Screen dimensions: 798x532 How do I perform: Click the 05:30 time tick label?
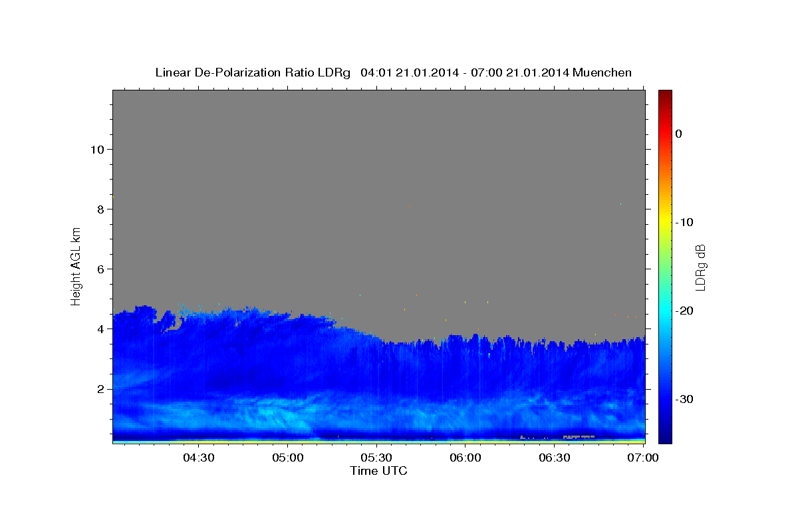pyautogui.click(x=376, y=458)
